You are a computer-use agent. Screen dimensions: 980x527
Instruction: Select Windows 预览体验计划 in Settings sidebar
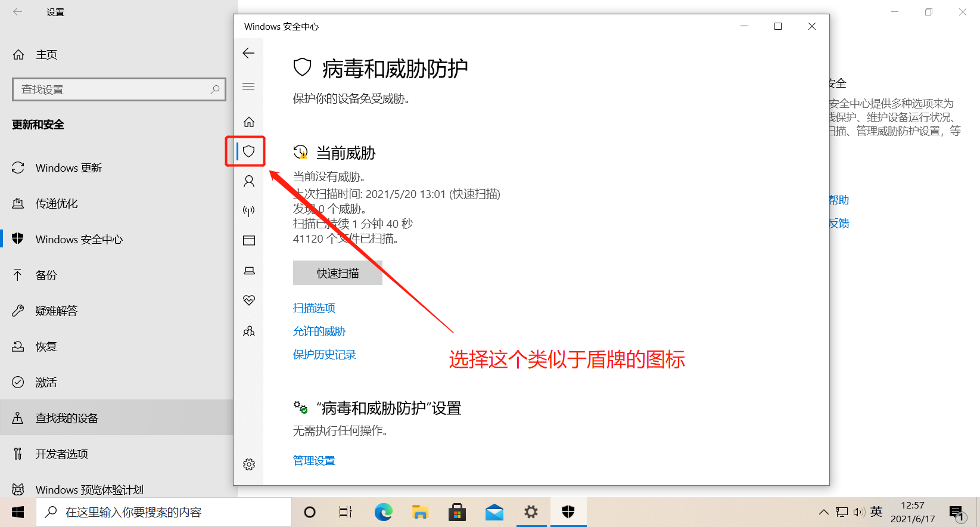(x=116, y=489)
